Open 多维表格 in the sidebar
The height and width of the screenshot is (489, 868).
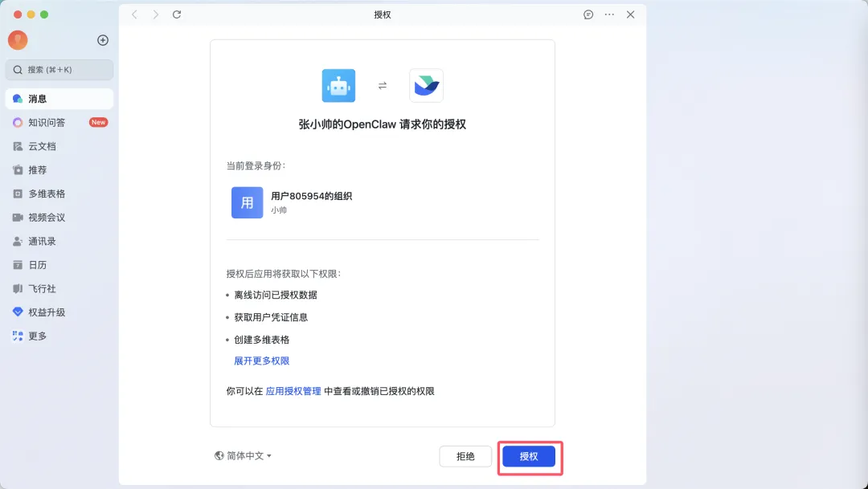pos(59,194)
